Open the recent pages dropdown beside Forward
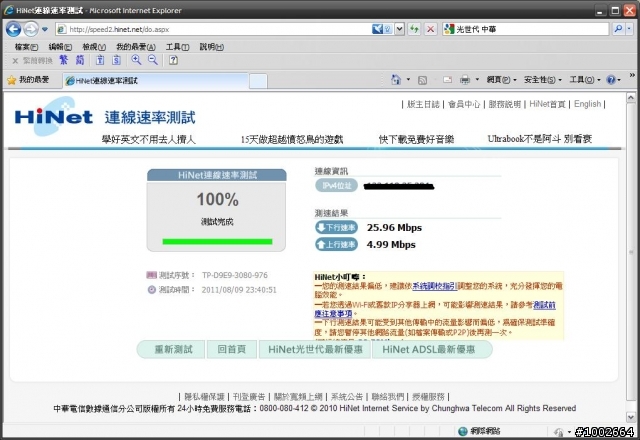Viewport: 640px width, 440px height. coord(45,29)
